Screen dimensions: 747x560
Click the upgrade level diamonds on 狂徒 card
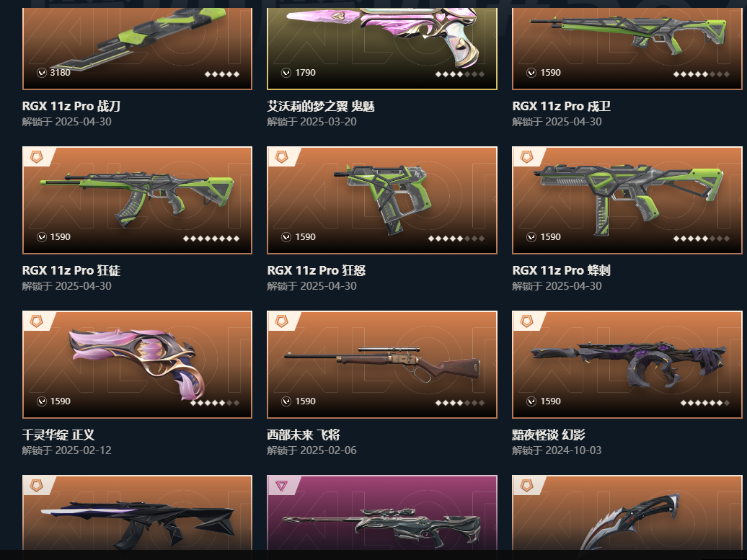211,238
